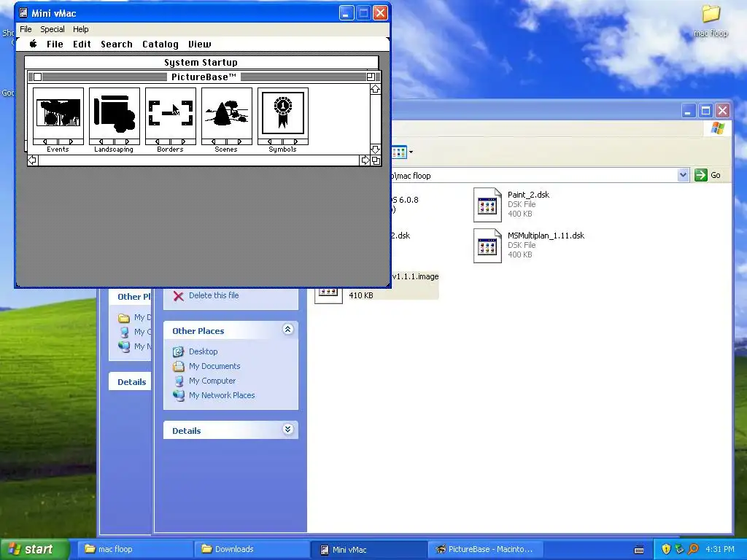The height and width of the screenshot is (560, 747).
Task: Show next picture under Events thumbnail
Action: (x=71, y=142)
